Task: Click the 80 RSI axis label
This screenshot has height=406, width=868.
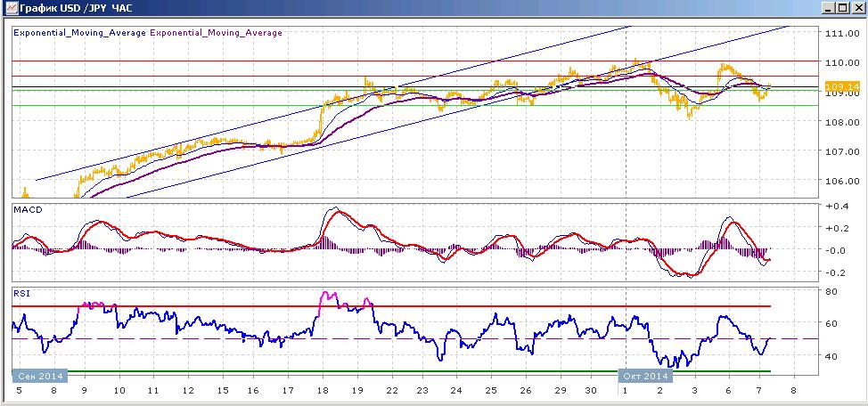Action: click(x=831, y=291)
